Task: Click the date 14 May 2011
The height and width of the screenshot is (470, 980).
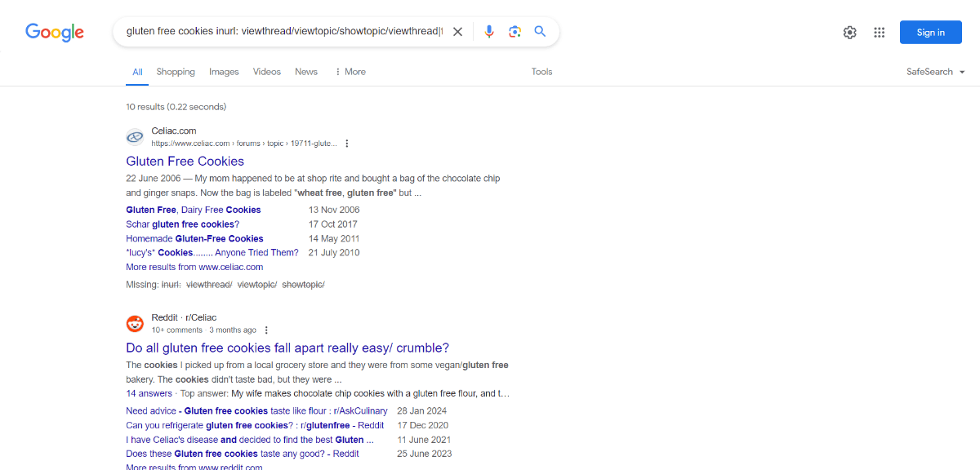Action: tap(334, 238)
